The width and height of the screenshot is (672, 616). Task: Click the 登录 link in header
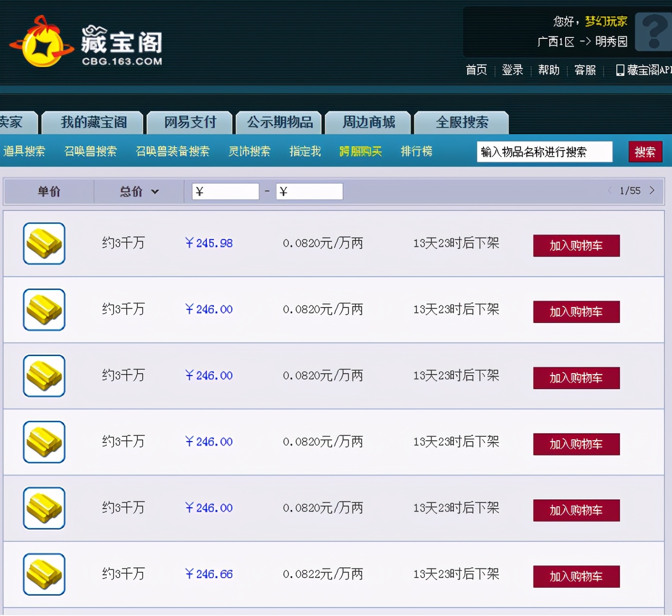click(512, 70)
